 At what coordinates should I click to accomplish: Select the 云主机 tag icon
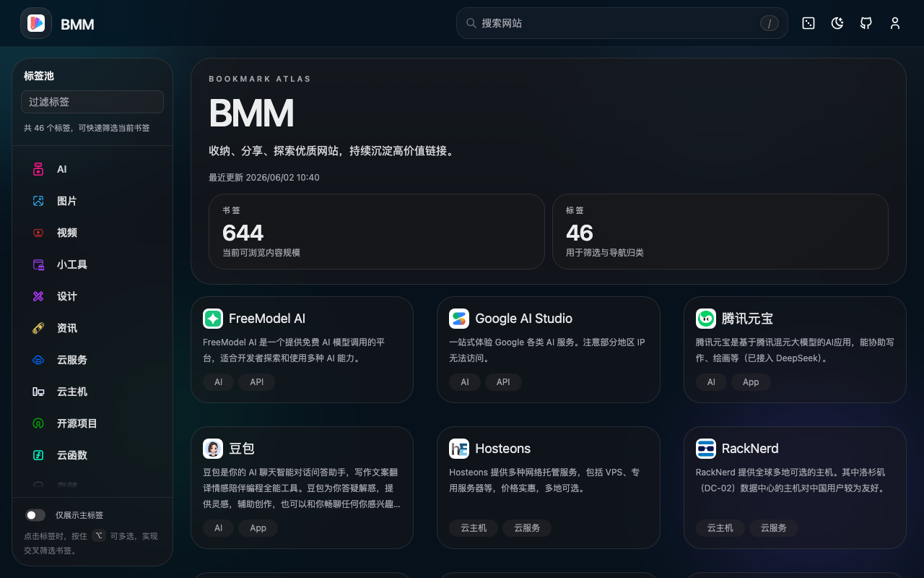click(x=38, y=392)
